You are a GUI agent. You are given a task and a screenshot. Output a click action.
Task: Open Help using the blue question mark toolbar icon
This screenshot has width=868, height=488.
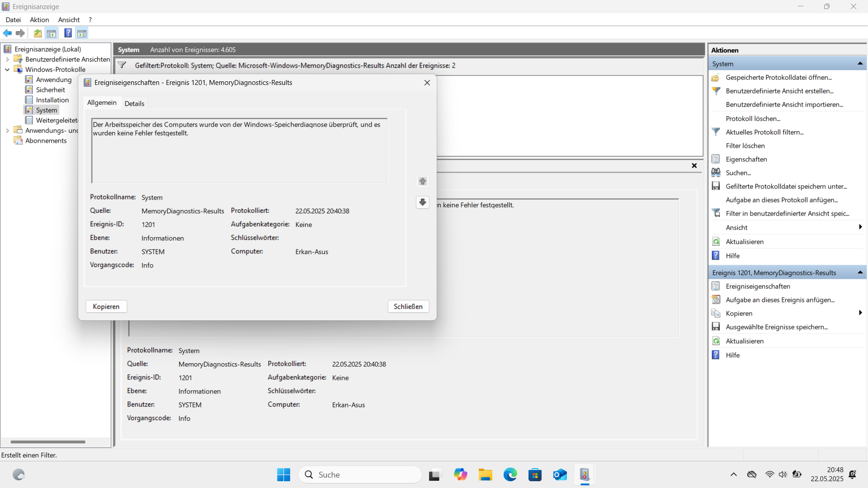pyautogui.click(x=68, y=33)
